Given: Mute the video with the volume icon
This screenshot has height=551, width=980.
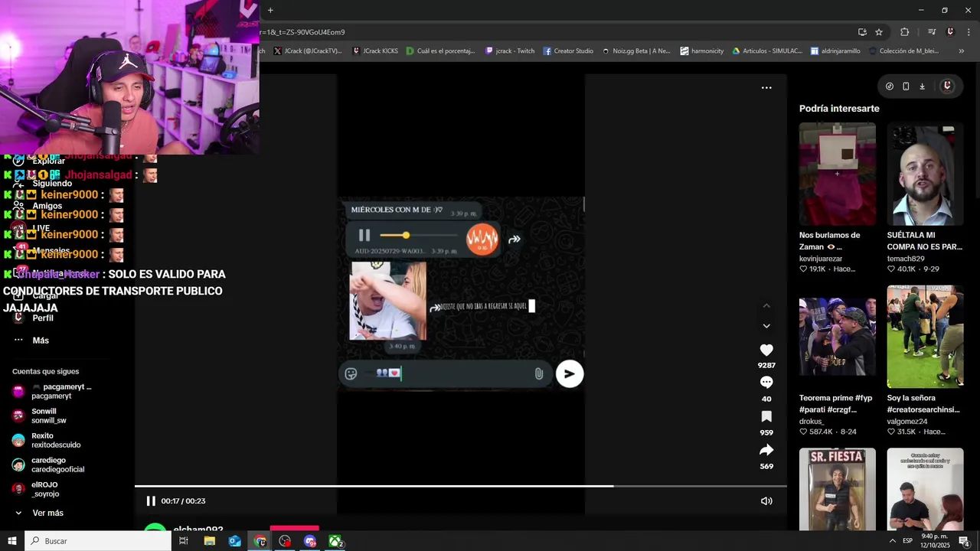Looking at the screenshot, I should click(x=766, y=501).
